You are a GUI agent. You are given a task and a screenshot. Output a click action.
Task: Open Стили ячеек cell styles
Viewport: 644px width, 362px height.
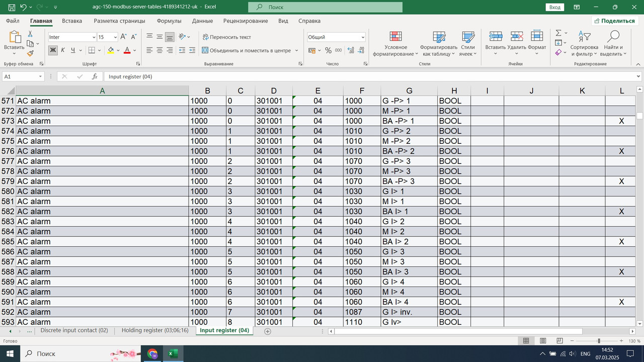coord(468,44)
